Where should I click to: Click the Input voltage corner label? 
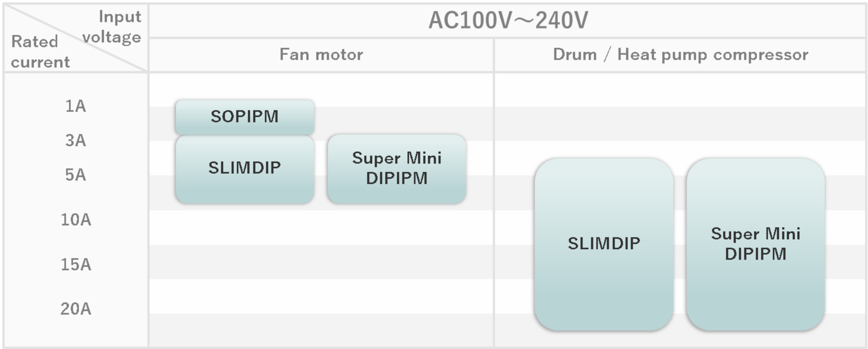coord(112,27)
